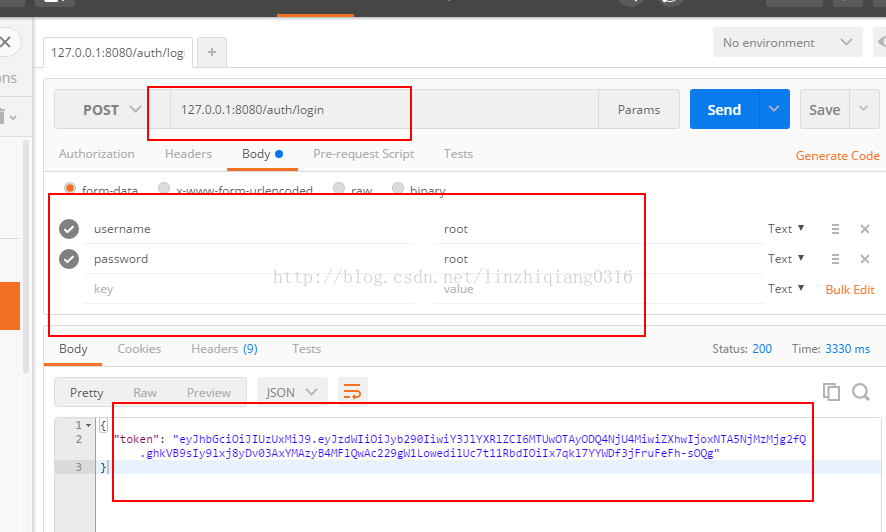The height and width of the screenshot is (532, 886).
Task: Copy response with the clipboard icon
Action: click(x=831, y=391)
